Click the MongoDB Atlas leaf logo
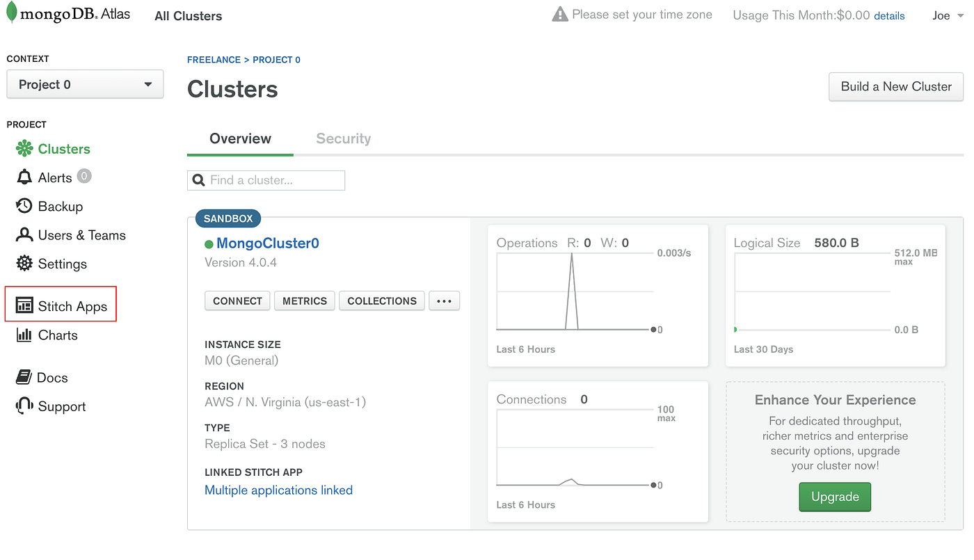Viewport: 974px width, 560px height. point(12,13)
